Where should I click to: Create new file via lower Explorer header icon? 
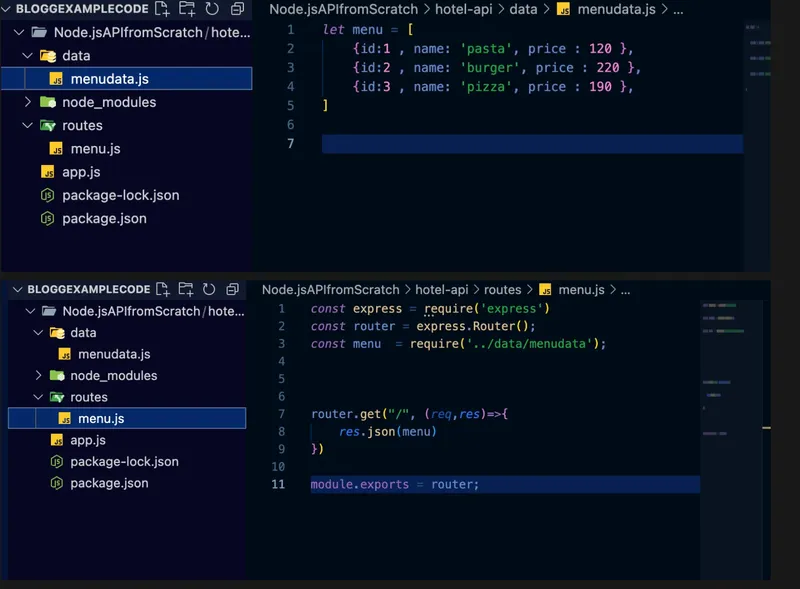coord(161,289)
